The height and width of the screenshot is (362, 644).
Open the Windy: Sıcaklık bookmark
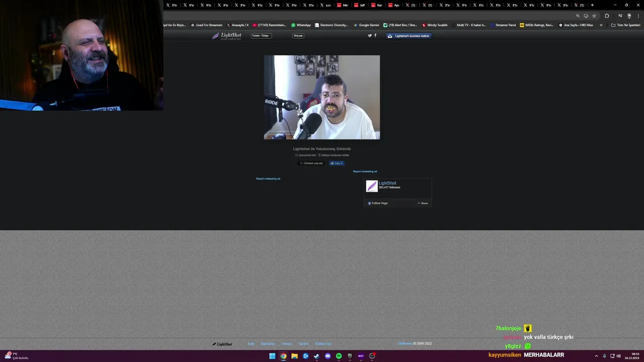coord(435,25)
